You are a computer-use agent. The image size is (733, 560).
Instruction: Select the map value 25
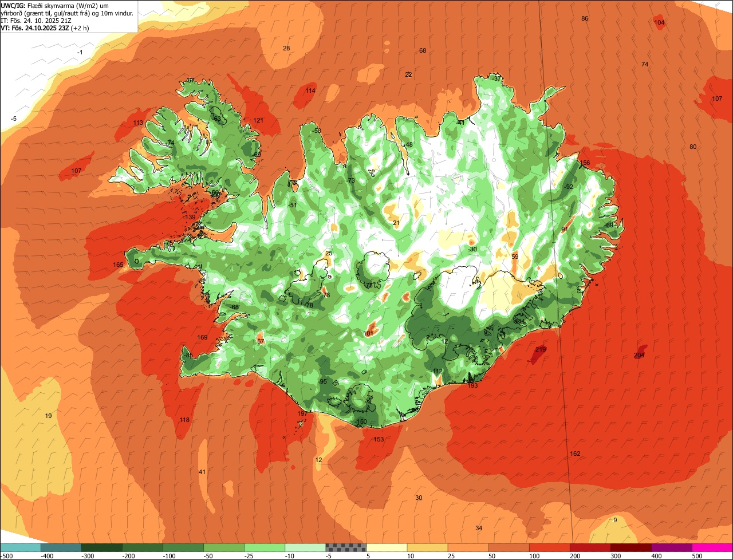point(329,253)
